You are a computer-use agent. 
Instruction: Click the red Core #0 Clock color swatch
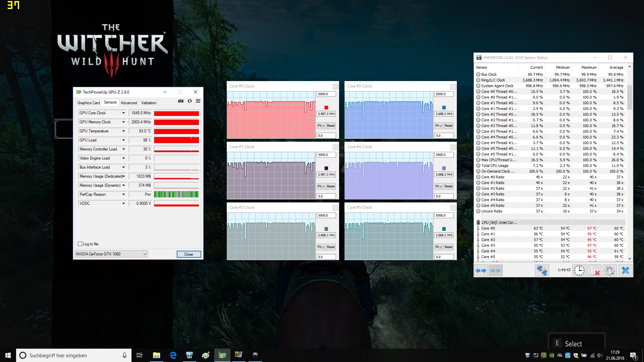(x=326, y=108)
